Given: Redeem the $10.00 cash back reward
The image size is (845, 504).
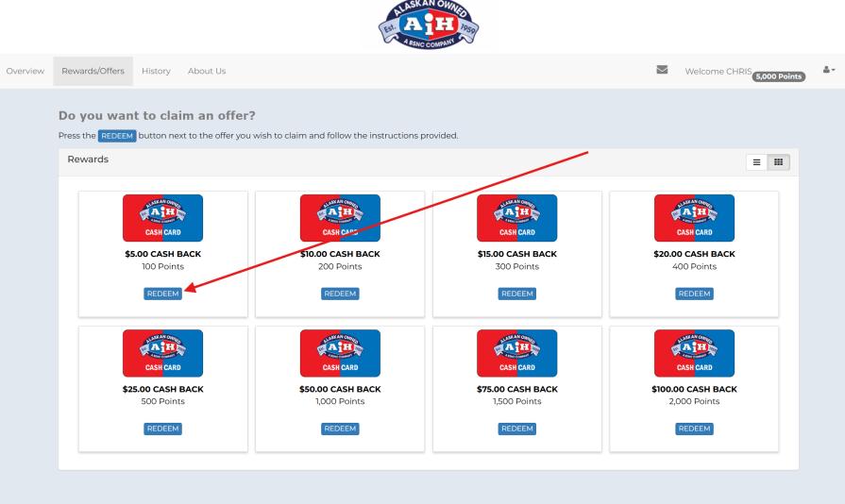Looking at the screenshot, I should [340, 294].
